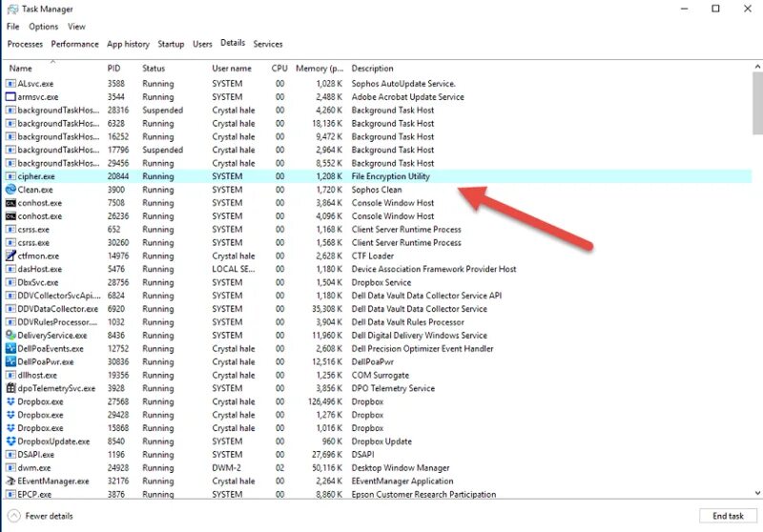Click PID 30260 of csrss.exe

point(118,243)
